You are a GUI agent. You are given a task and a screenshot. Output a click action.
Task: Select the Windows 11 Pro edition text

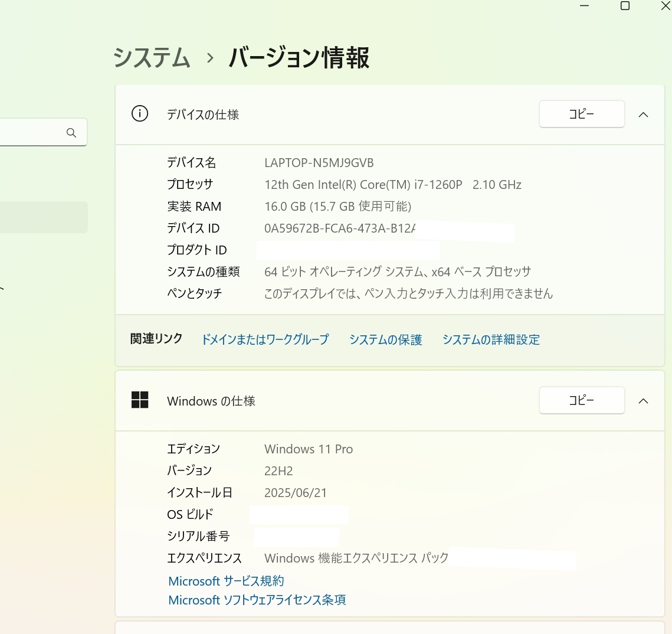(309, 449)
